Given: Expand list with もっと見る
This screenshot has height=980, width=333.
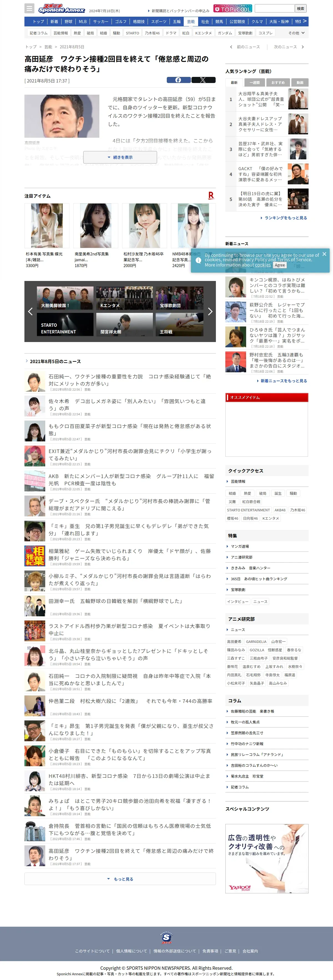Looking at the screenshot, I should tap(120, 879).
